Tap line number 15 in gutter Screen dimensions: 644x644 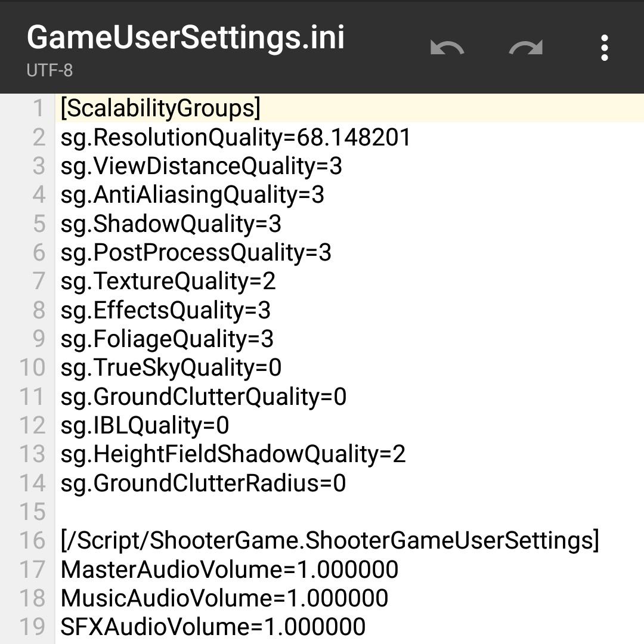point(32,512)
